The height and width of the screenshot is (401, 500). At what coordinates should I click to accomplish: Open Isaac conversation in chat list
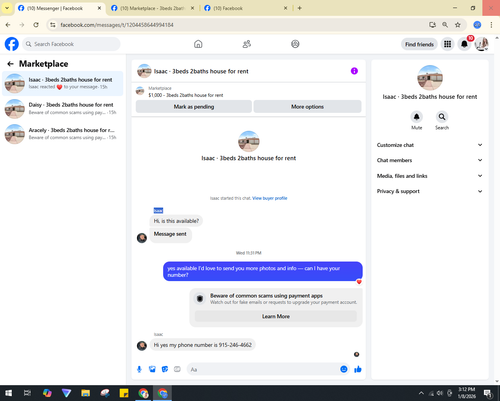(x=63, y=83)
